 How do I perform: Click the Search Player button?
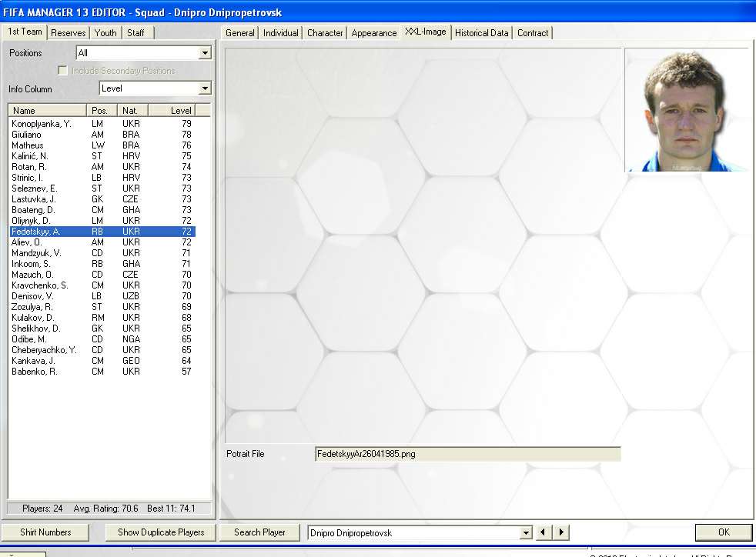coord(259,532)
